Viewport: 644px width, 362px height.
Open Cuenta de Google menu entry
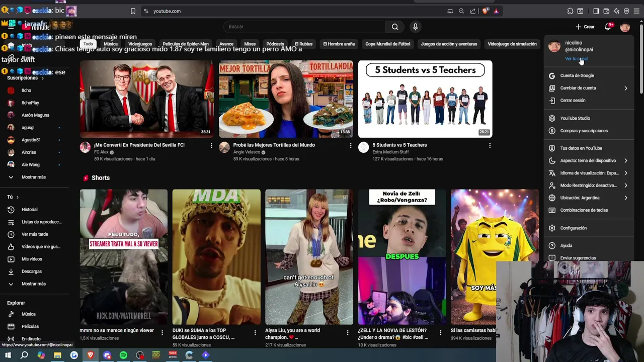coord(588,75)
